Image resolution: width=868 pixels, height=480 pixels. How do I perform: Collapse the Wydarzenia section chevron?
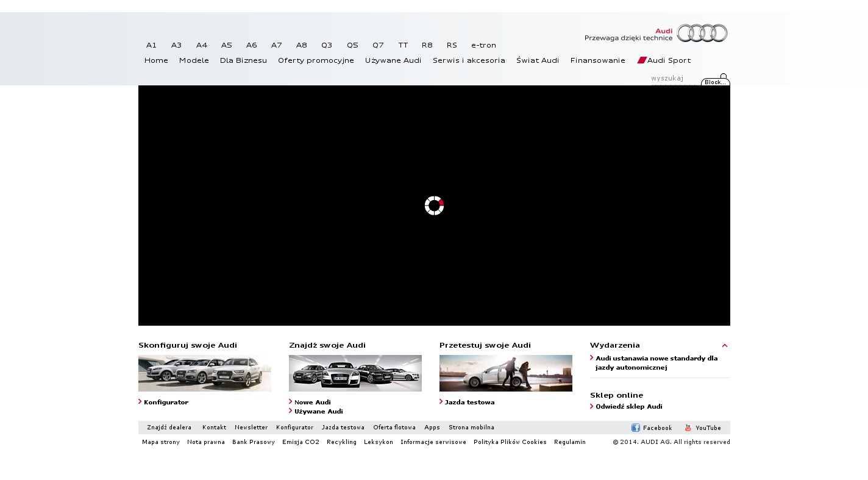(725, 345)
